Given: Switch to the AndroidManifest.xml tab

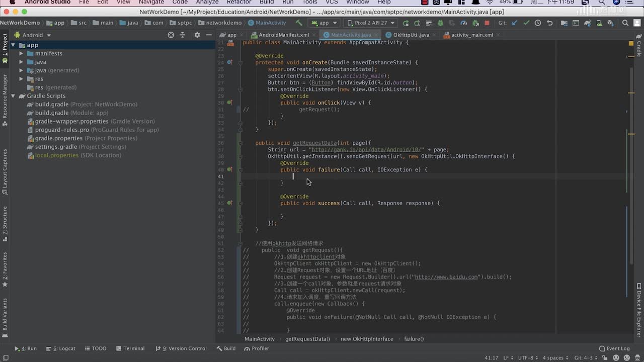Looking at the screenshot, I should (x=284, y=35).
